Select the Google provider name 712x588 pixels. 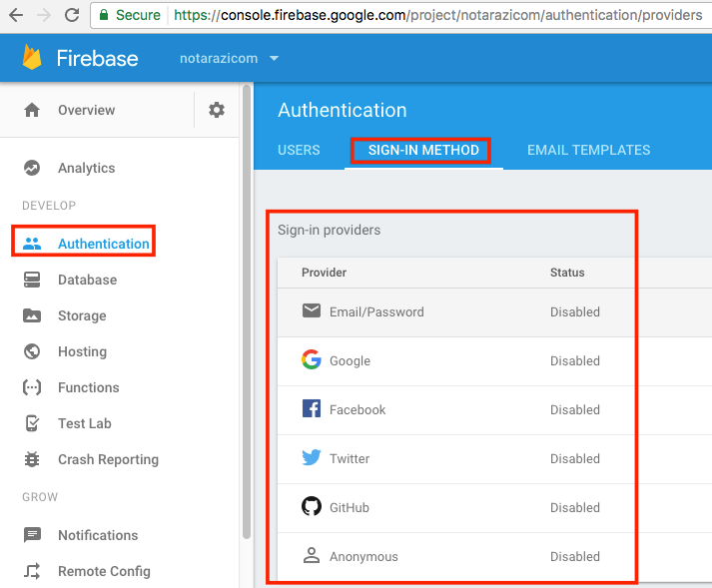pyautogui.click(x=350, y=361)
